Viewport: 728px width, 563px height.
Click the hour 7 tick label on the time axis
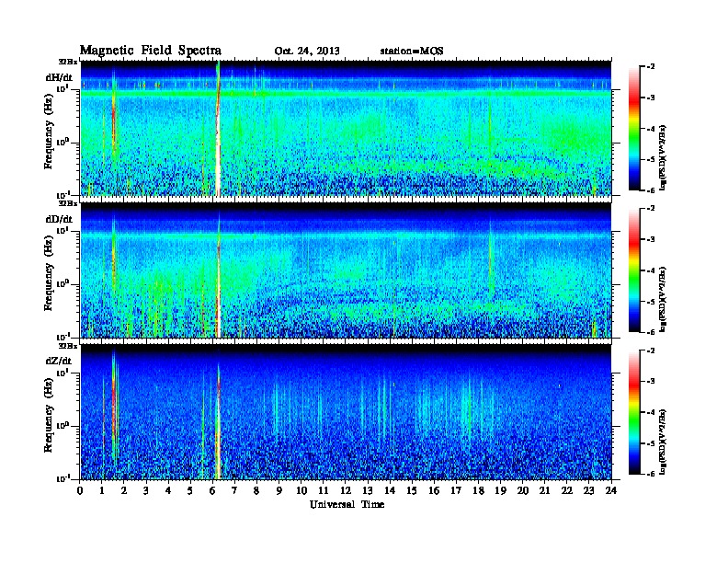tap(235, 491)
